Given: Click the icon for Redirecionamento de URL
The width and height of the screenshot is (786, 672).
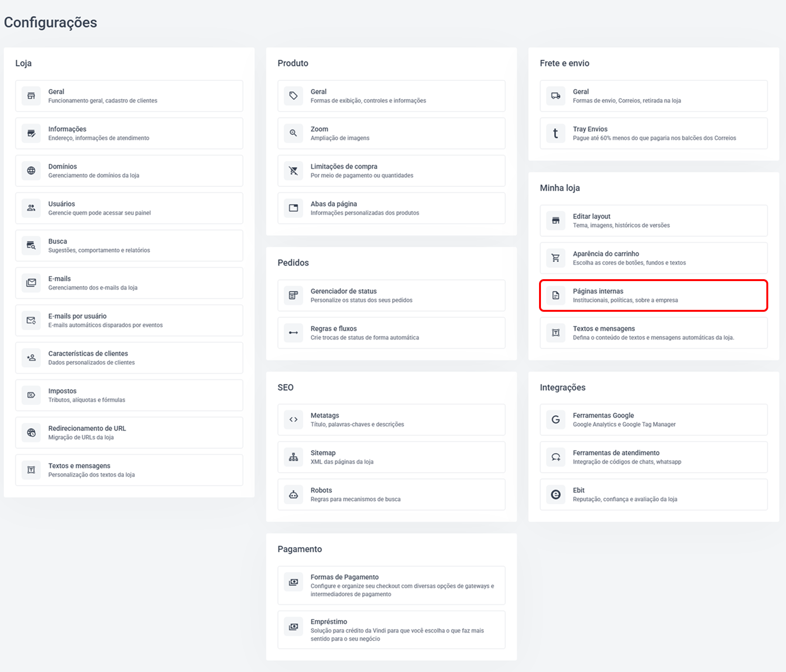Looking at the screenshot, I should [31, 433].
